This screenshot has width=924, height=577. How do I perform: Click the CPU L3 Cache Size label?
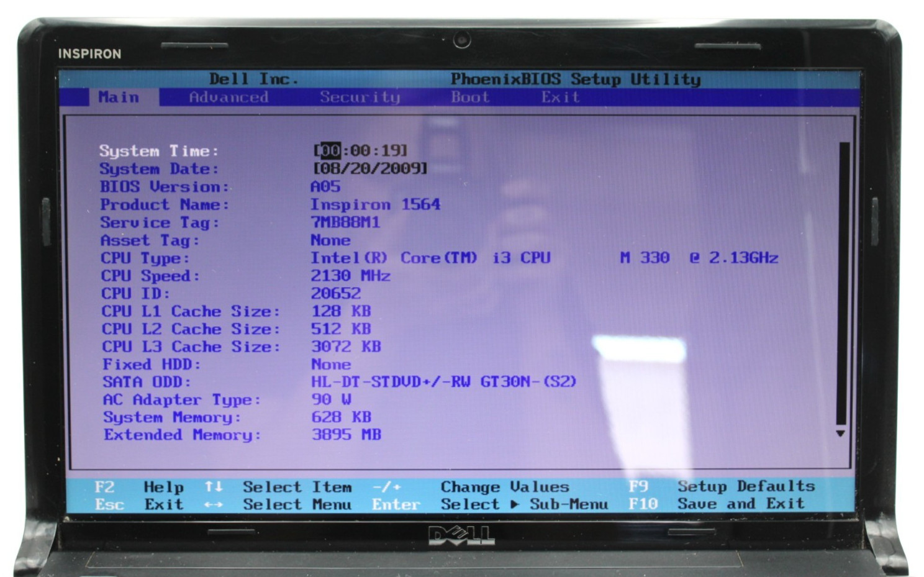190,347
